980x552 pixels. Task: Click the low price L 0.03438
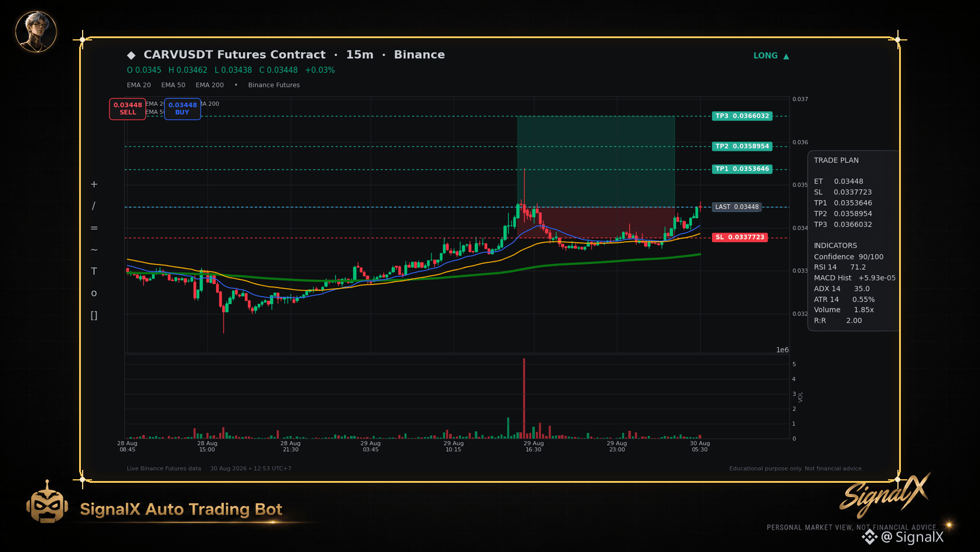[x=233, y=70]
